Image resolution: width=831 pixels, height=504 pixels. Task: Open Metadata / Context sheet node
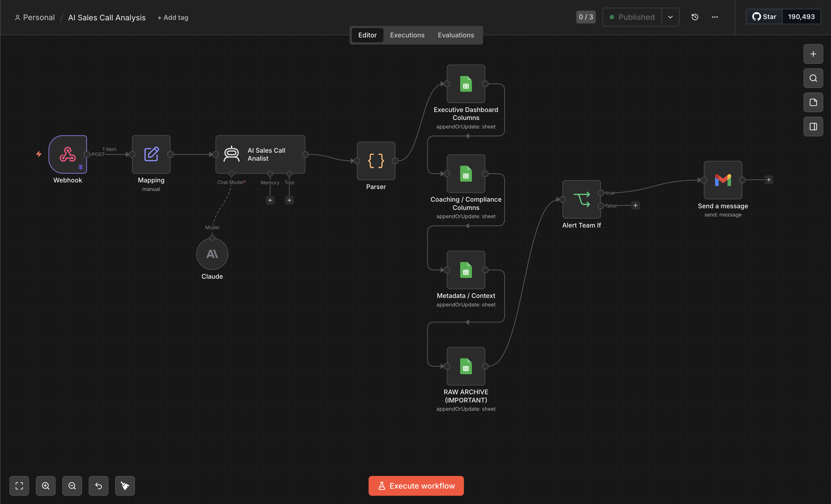pos(466,270)
